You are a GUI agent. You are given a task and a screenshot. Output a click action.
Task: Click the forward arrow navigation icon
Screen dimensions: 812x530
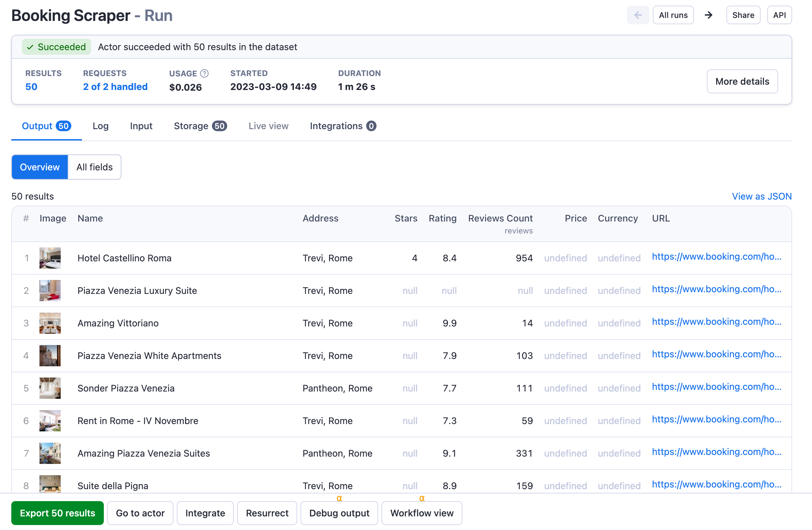[708, 15]
